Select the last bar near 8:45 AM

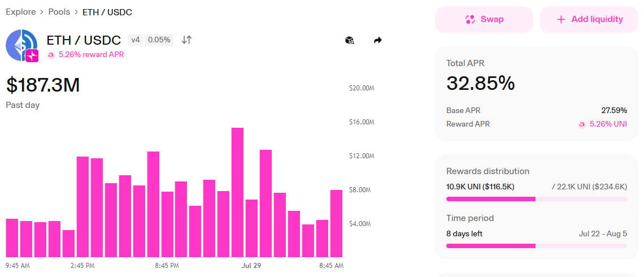pos(336,223)
